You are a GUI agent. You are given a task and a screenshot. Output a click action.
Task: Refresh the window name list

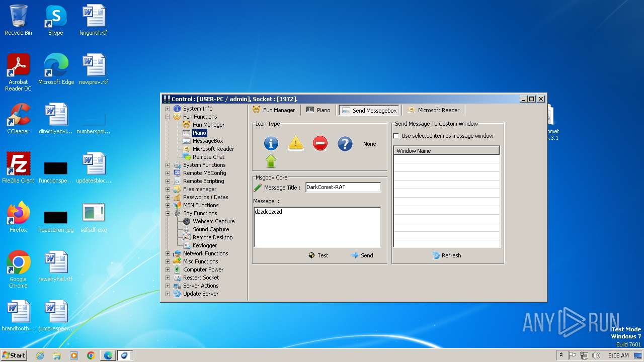pyautogui.click(x=447, y=255)
